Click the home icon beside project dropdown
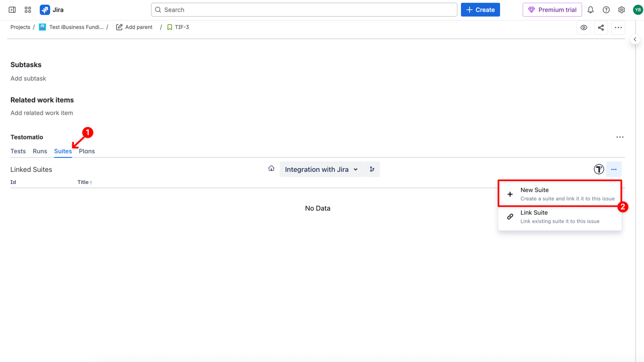The width and height of the screenshot is (644, 362). click(x=271, y=169)
